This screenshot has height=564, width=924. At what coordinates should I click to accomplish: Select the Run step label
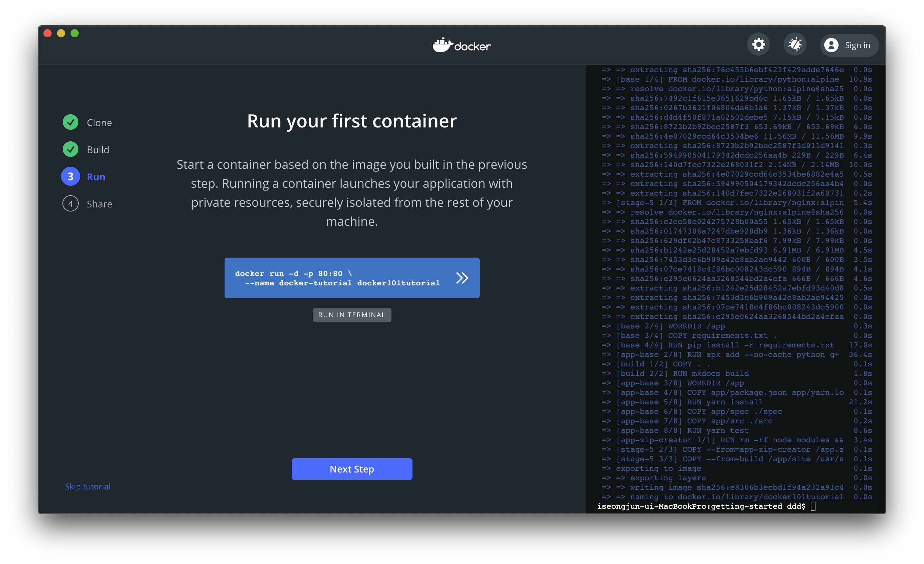click(96, 177)
